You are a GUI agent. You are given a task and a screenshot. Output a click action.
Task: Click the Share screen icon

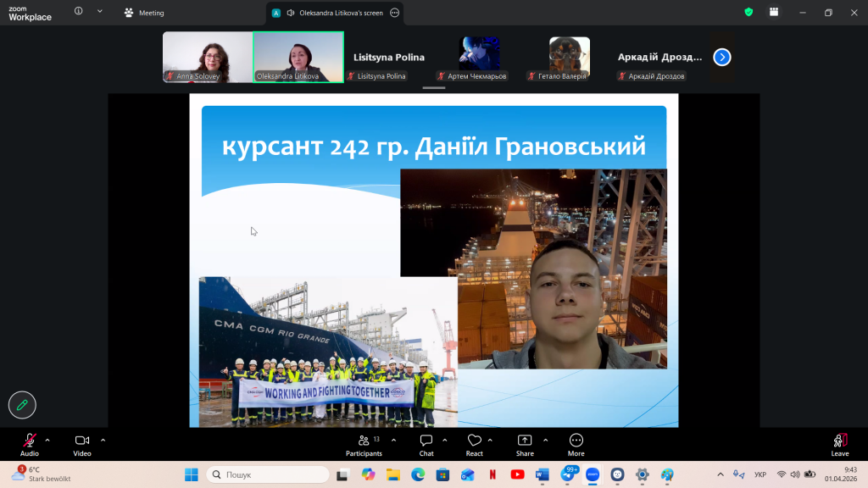point(525,441)
